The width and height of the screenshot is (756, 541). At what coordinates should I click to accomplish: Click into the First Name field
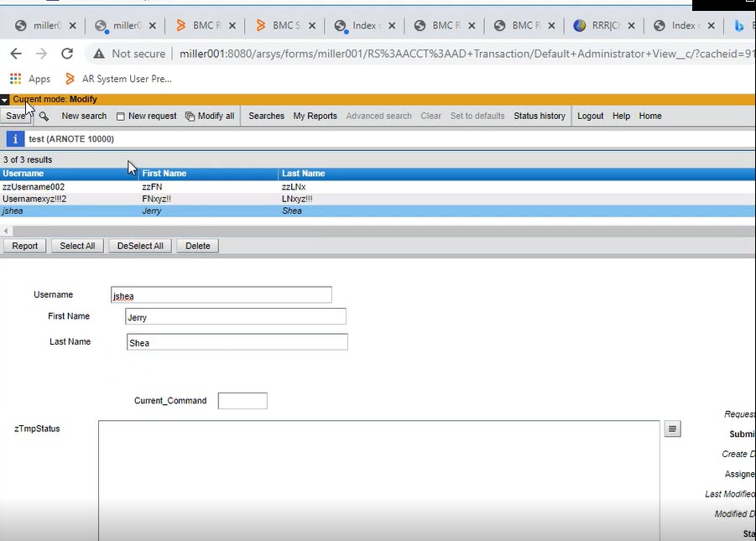[235, 317]
